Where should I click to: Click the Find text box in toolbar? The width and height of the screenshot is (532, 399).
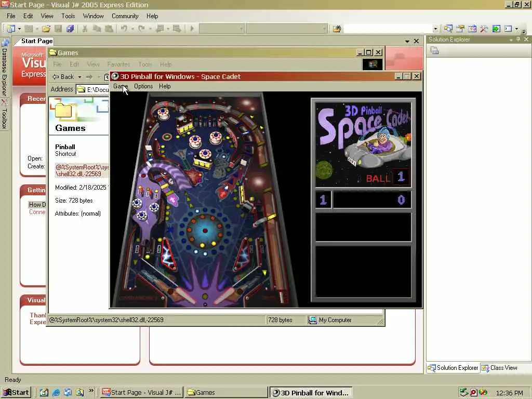click(388, 29)
